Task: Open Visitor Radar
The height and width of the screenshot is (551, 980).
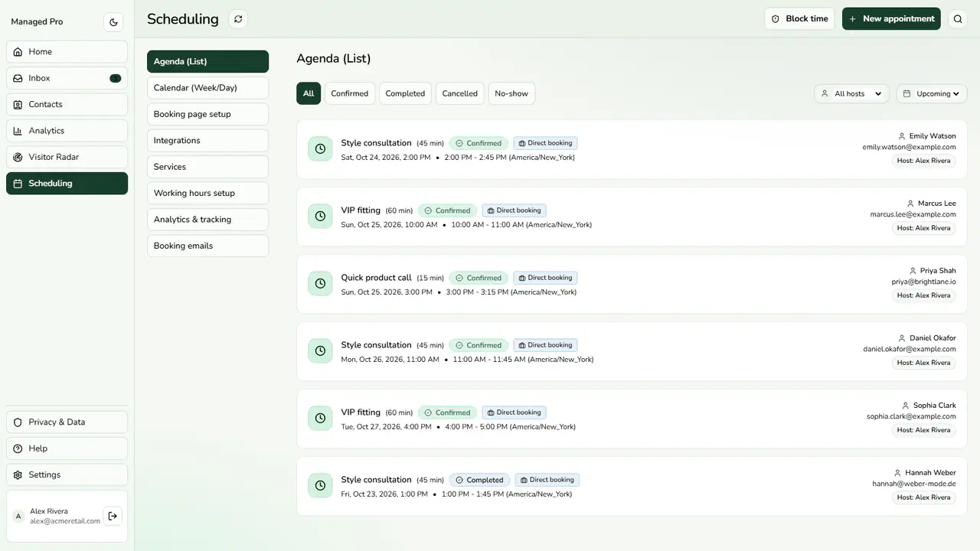Action: [67, 157]
